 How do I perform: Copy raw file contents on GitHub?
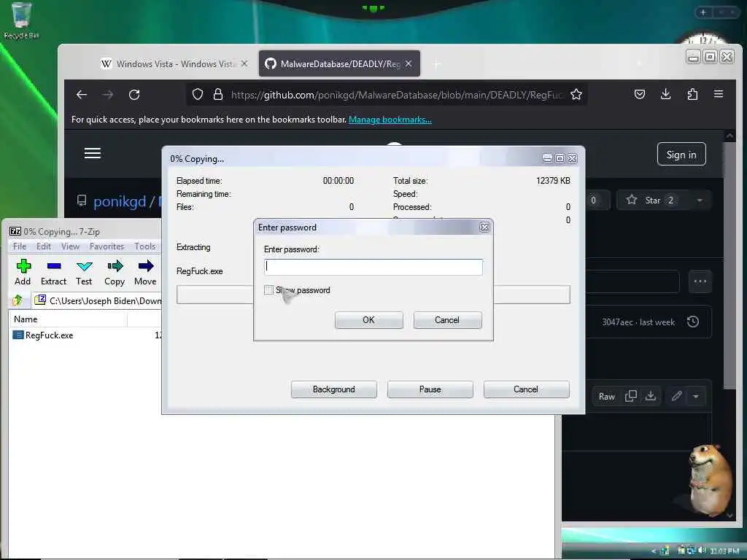pyautogui.click(x=631, y=396)
